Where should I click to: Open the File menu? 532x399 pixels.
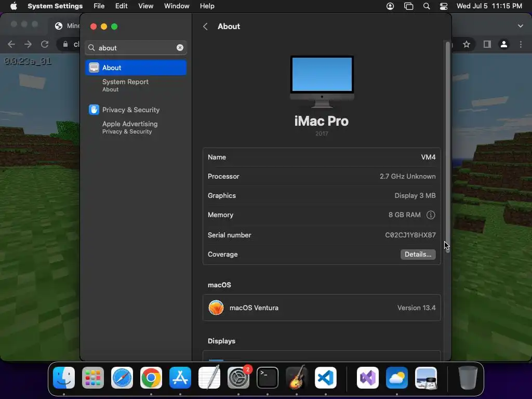click(x=99, y=6)
